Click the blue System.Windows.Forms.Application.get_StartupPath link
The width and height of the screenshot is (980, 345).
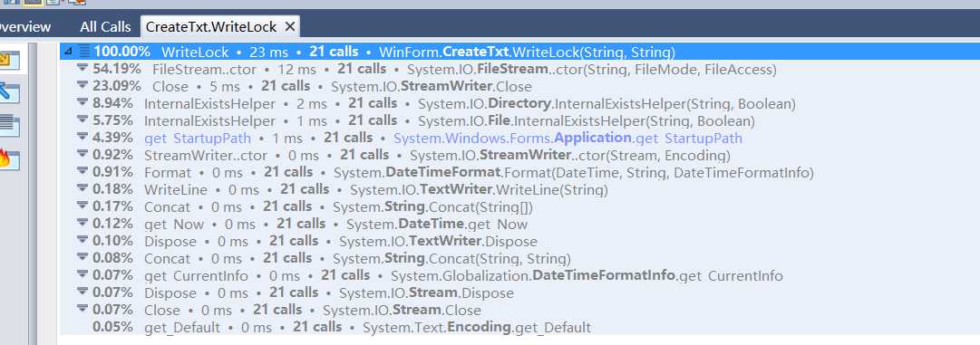point(568,138)
